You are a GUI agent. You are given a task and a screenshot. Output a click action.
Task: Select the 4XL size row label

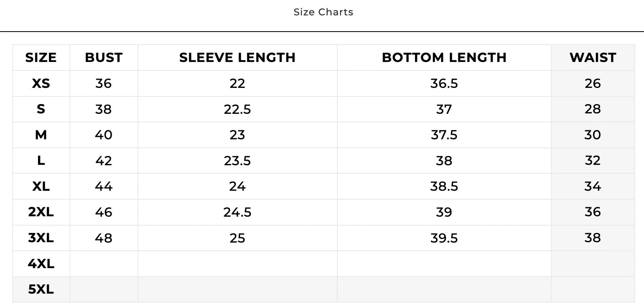[41, 264]
